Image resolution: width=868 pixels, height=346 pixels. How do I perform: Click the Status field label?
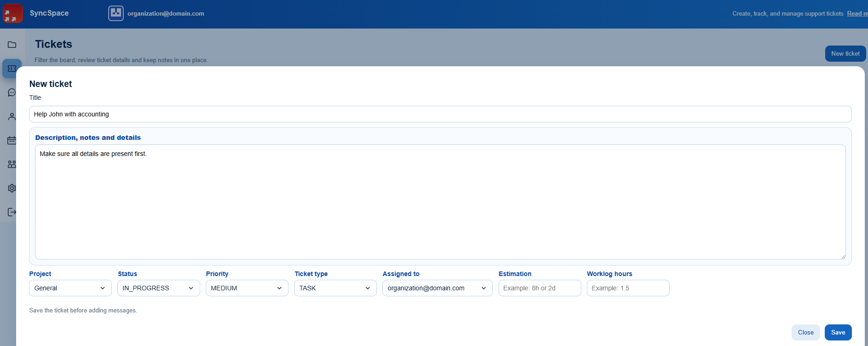127,274
